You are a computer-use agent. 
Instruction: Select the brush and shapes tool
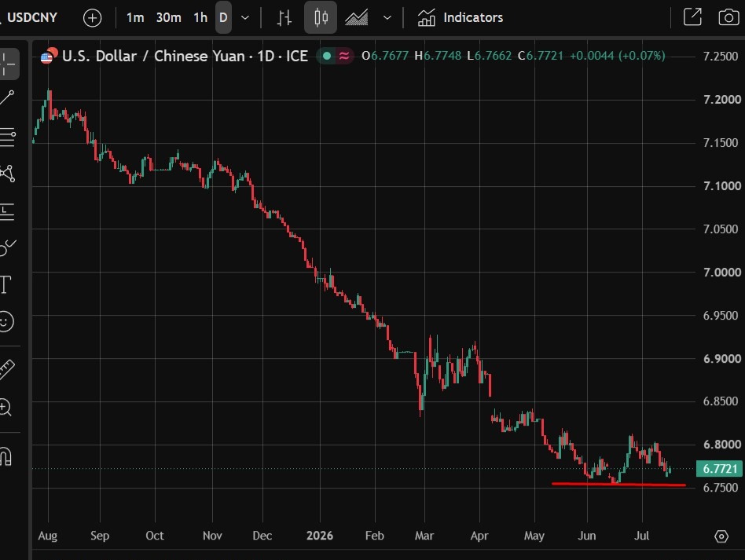(7, 247)
